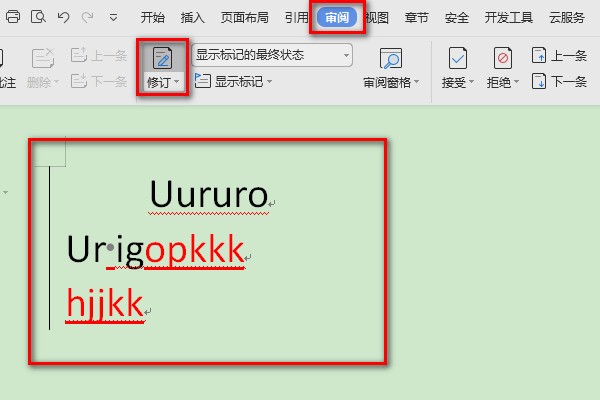
Task: Go to next change 下一条 beside 拒绝
Action: coord(559,82)
